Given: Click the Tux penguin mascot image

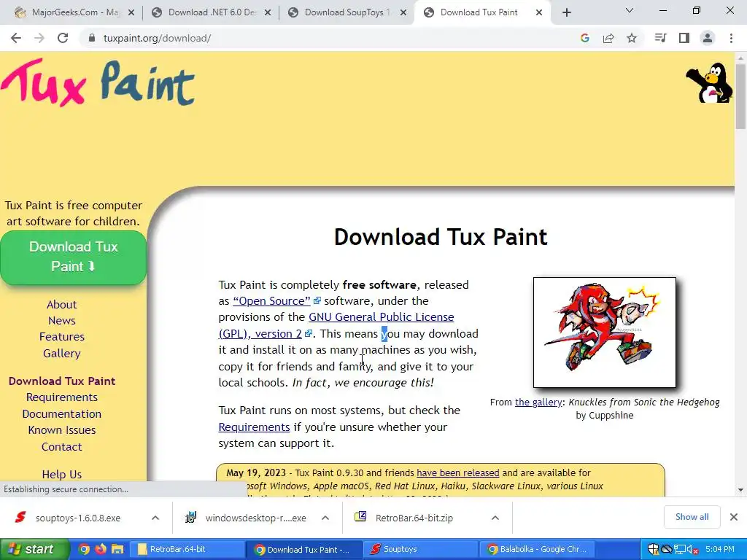Looking at the screenshot, I should click(x=709, y=83).
